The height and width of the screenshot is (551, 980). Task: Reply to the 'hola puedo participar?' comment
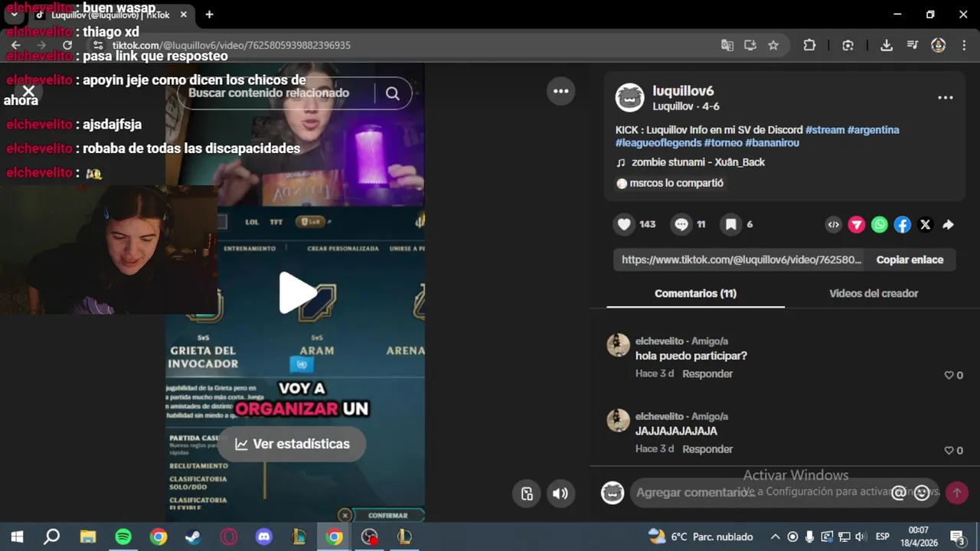point(707,373)
